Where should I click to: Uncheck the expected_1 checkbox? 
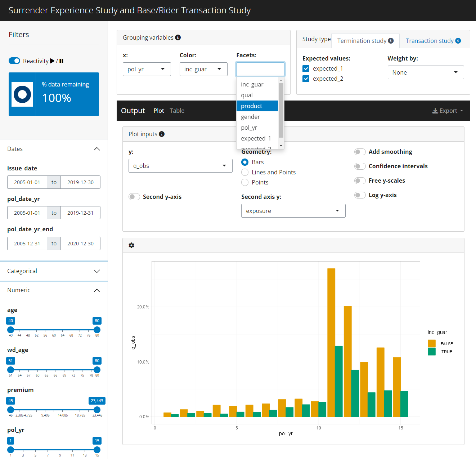pyautogui.click(x=306, y=68)
